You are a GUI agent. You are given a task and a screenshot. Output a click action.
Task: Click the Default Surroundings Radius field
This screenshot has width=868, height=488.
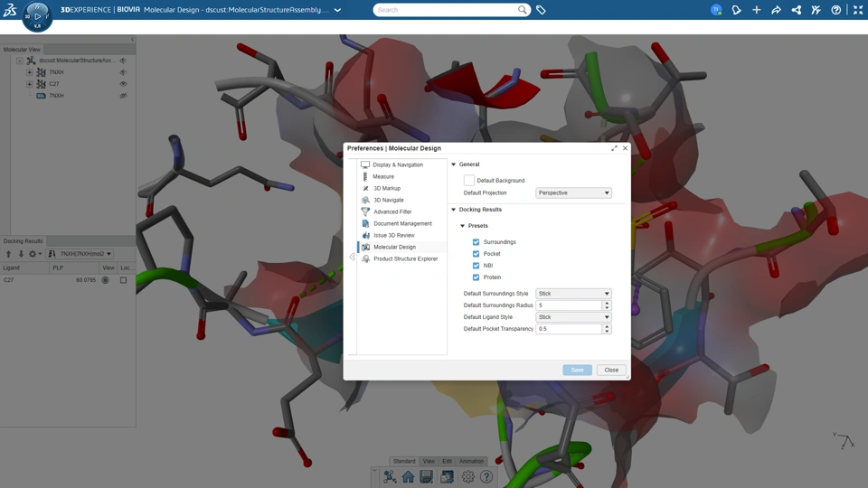[569, 305]
